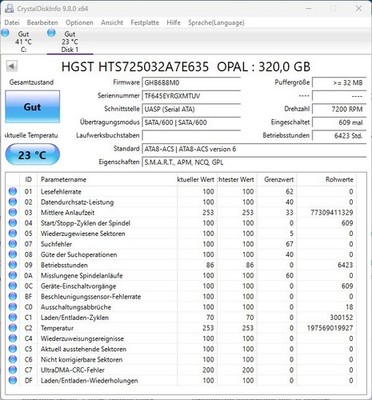The height and width of the screenshot is (400, 372).
Task: Click the serial number field
Action: [x=191, y=96]
